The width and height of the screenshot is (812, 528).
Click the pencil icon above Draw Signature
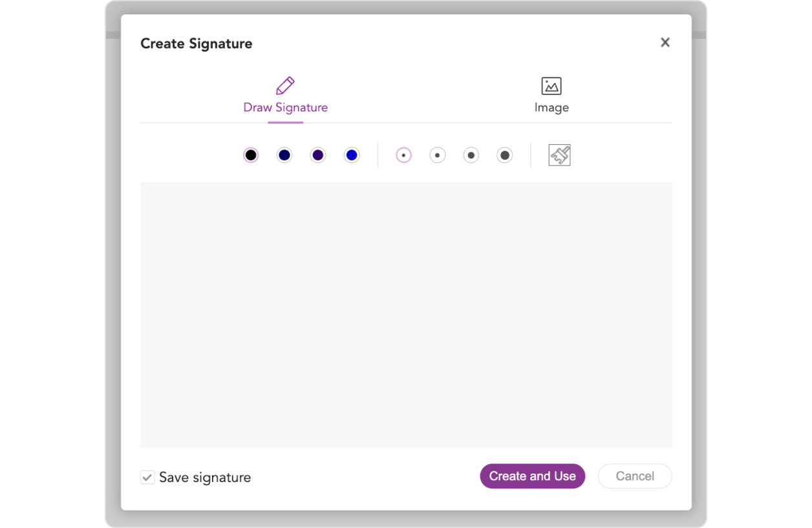(285, 85)
